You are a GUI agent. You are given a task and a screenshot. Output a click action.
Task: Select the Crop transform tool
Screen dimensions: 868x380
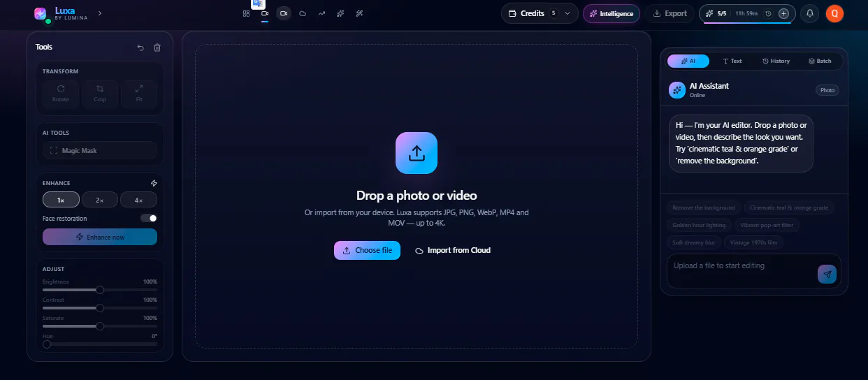100,94
